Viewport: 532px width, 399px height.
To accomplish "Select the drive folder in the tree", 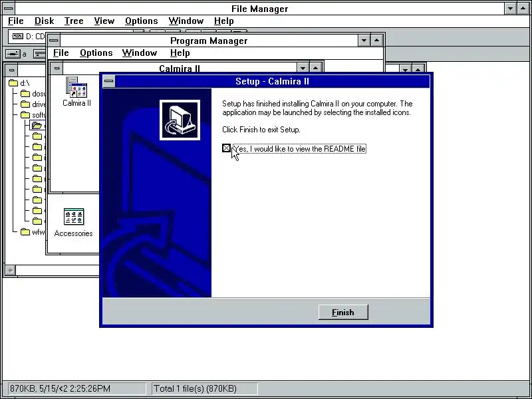I will (33, 104).
